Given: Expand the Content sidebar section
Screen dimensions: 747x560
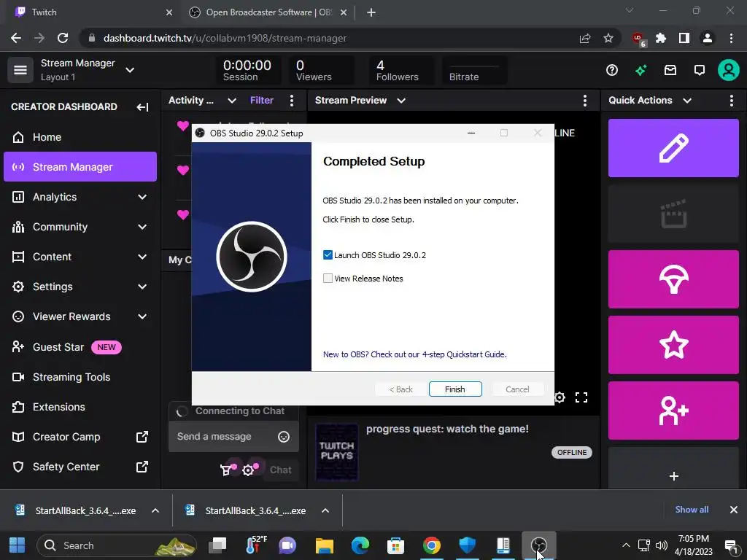Looking at the screenshot, I should pyautogui.click(x=142, y=257).
